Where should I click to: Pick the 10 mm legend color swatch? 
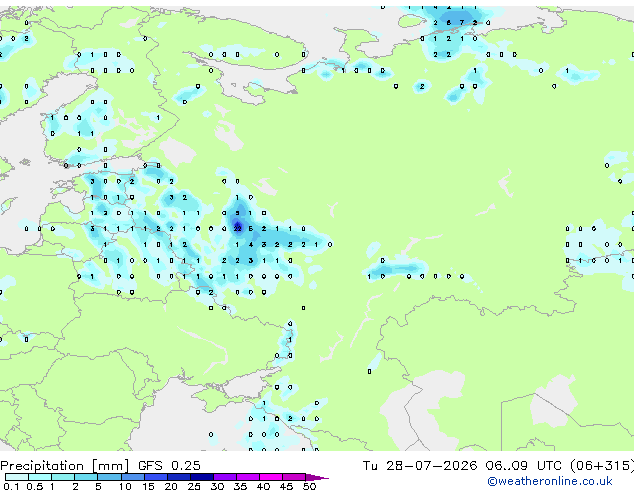tap(132, 477)
